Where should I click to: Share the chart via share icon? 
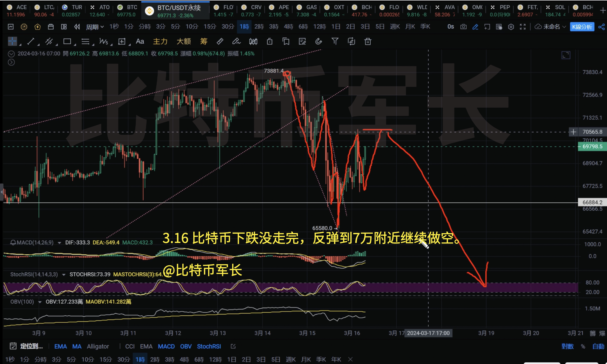pos(601,27)
